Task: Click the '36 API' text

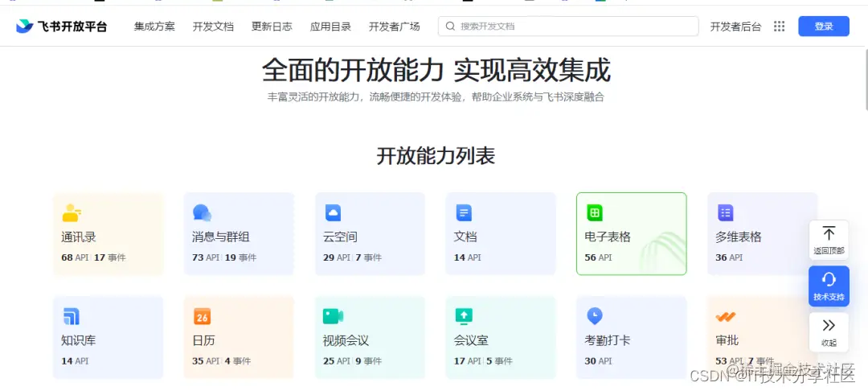Action: 729,257
